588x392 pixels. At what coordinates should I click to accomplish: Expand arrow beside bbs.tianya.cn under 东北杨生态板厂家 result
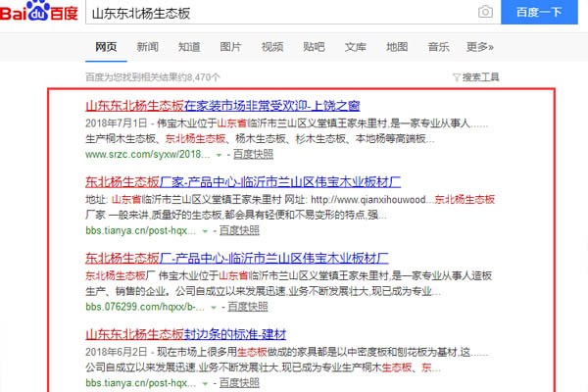pyautogui.click(x=205, y=231)
